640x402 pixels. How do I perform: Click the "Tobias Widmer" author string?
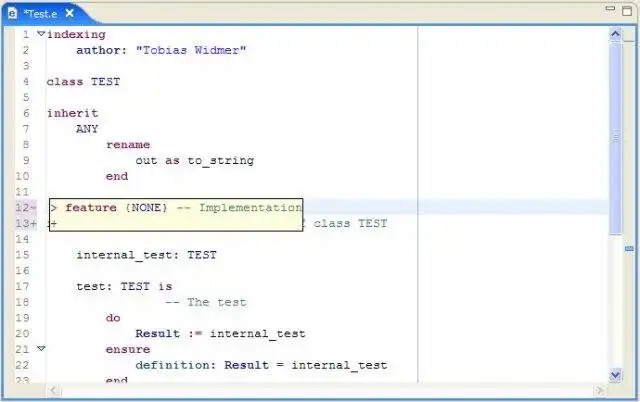(x=191, y=50)
